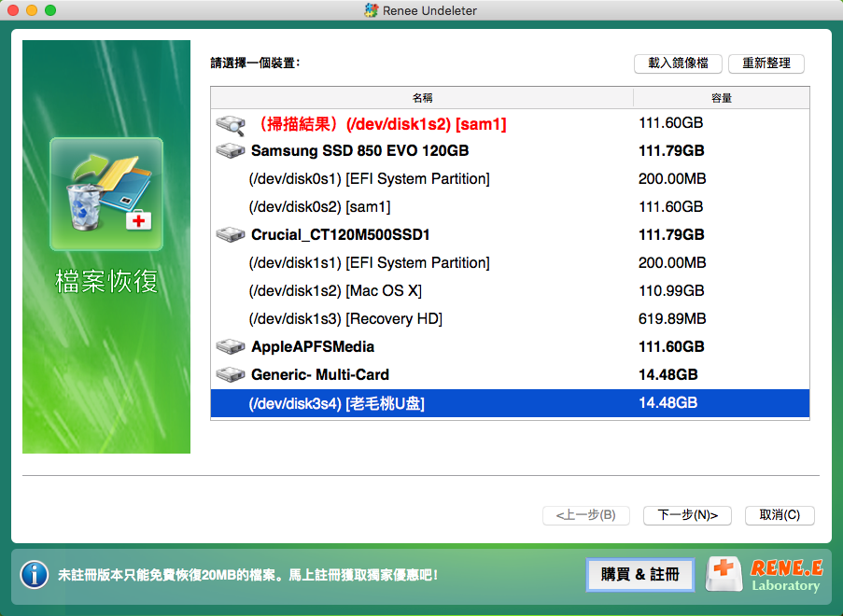Click the yellow minimize window button
The height and width of the screenshot is (616, 843).
point(32,10)
